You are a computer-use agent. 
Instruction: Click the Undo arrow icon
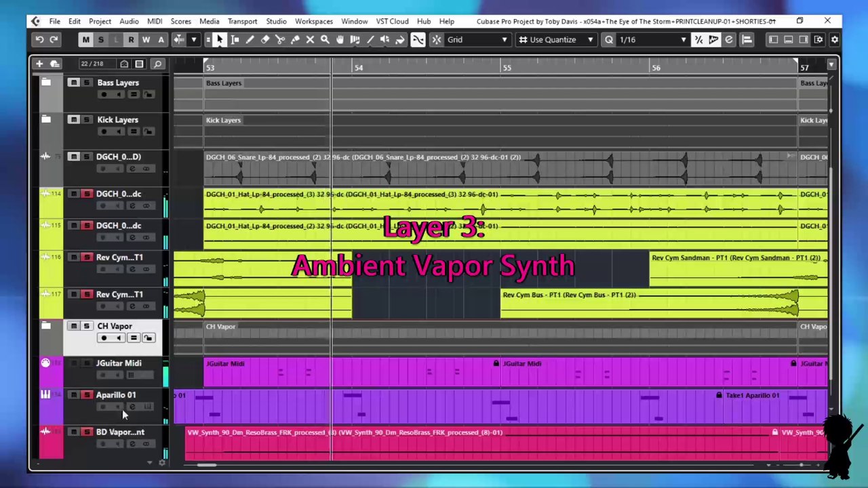coord(39,40)
